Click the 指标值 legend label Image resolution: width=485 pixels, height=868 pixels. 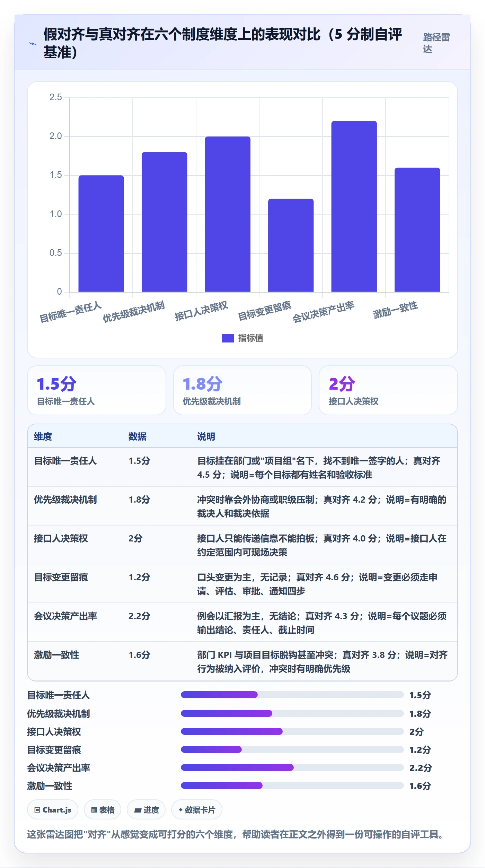[x=251, y=338]
